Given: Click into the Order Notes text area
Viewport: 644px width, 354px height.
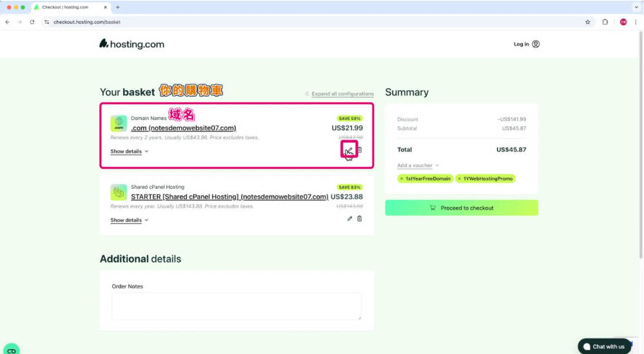Looking at the screenshot, I should click(237, 306).
